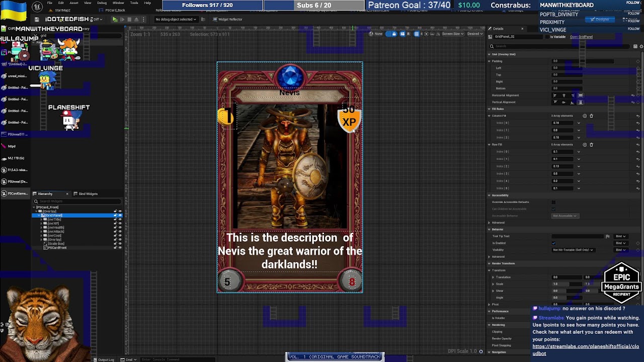Open options dropdown for Row Fill Index 3
Viewport: 644px width, 362px height.
point(579,173)
